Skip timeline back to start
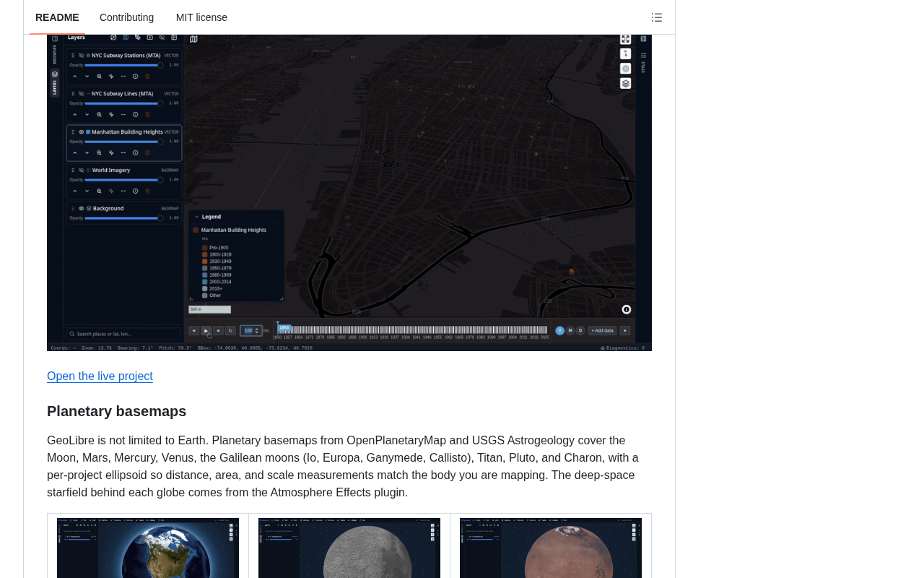This screenshot has width=924, height=578. pos(193,330)
